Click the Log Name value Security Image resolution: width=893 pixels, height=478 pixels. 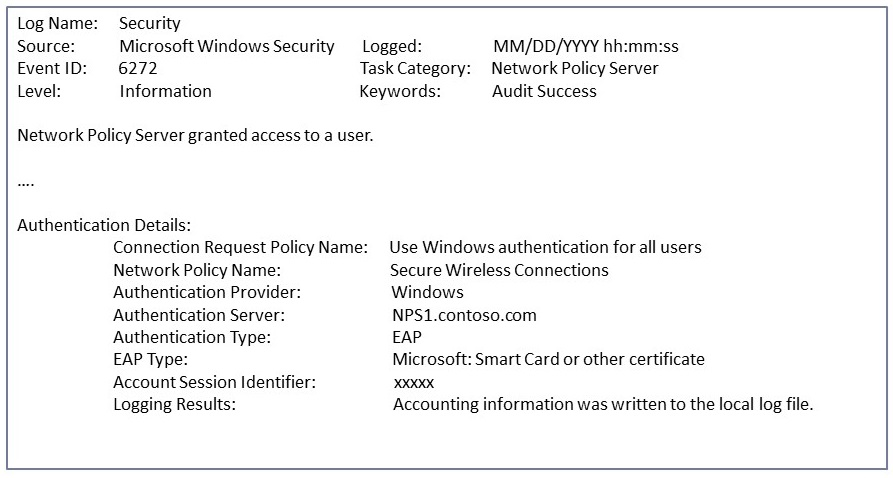(x=150, y=23)
